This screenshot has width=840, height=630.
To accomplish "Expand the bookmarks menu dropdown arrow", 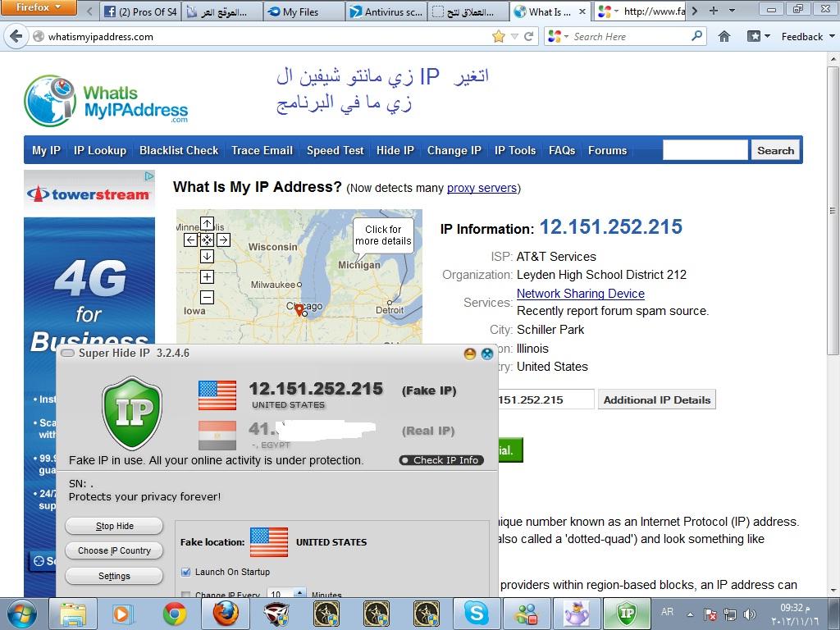I will pyautogui.click(x=767, y=36).
